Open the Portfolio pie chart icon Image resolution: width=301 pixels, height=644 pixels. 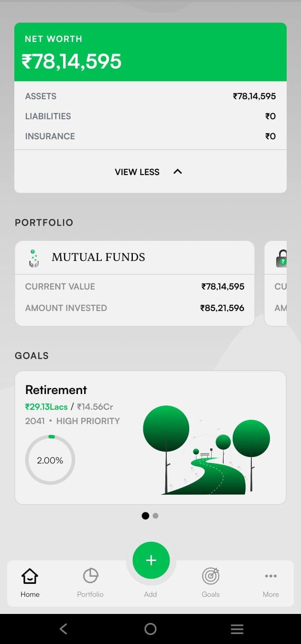pos(90,576)
